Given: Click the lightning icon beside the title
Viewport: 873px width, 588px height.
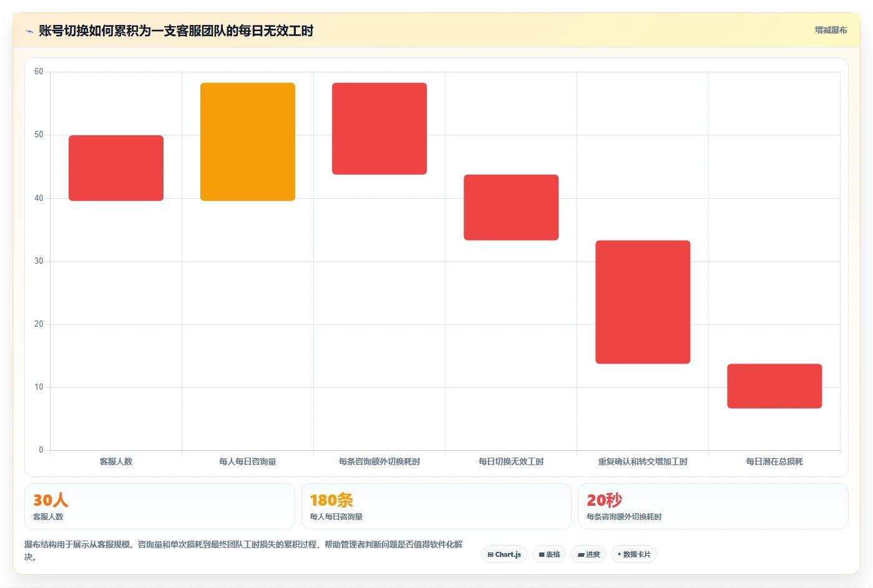Looking at the screenshot, I should click(29, 31).
